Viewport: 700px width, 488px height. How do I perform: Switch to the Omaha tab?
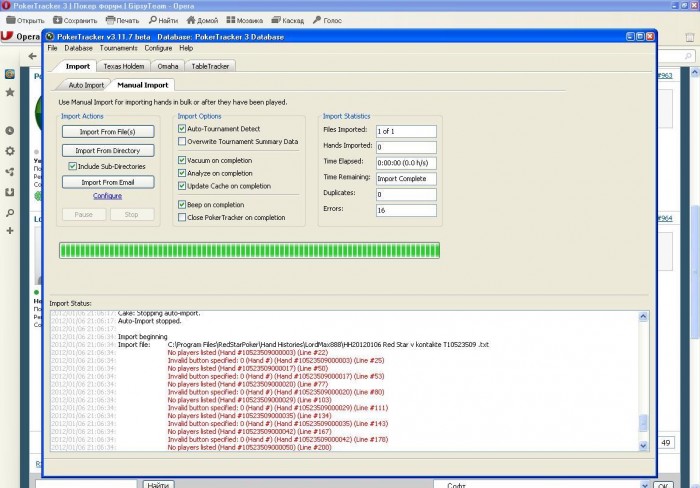click(x=167, y=66)
